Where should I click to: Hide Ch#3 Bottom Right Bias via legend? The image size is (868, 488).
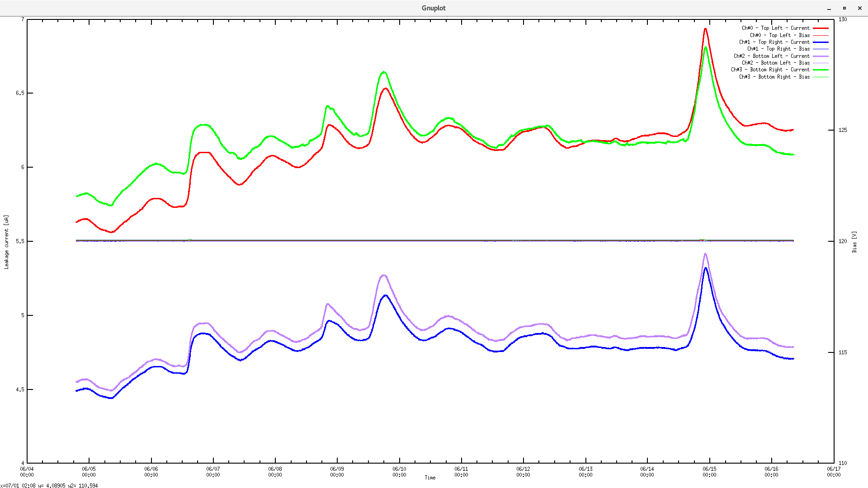[x=774, y=77]
